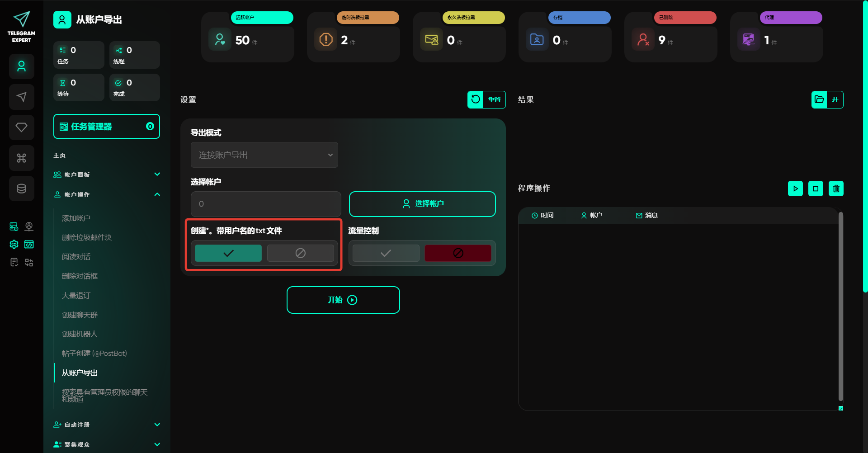868x453 pixels.
Task: Click the command symbol sidebar icon
Action: [22, 158]
